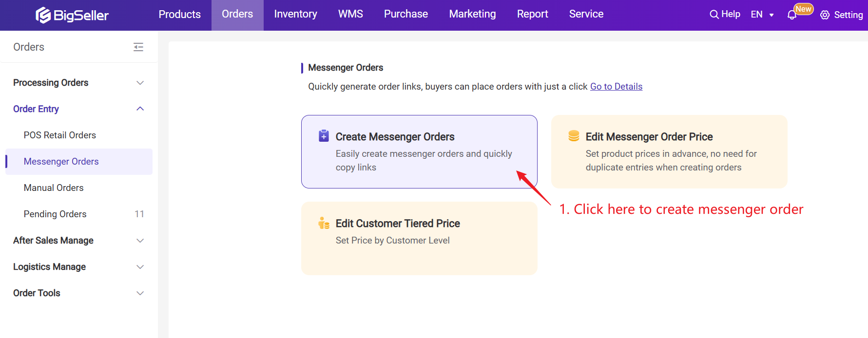Viewport: 868px width, 338px height.
Task: Click the Create Messenger Orders clipboard icon
Action: (x=324, y=136)
